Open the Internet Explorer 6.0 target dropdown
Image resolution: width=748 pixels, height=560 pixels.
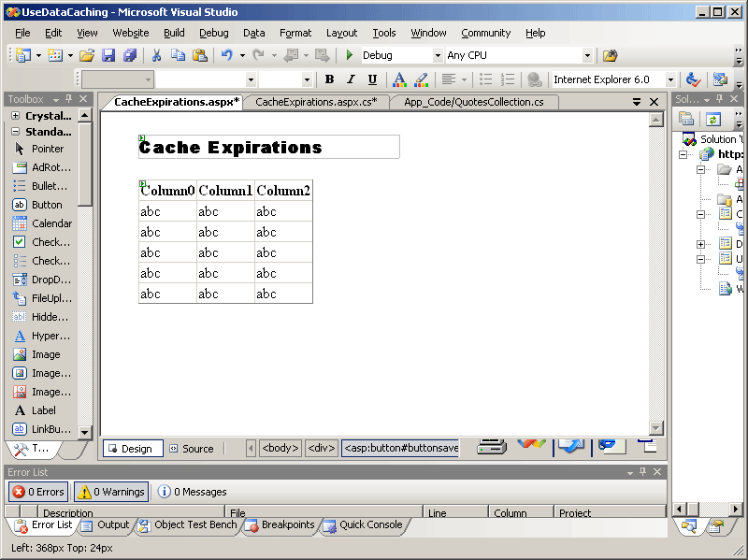tap(670, 80)
